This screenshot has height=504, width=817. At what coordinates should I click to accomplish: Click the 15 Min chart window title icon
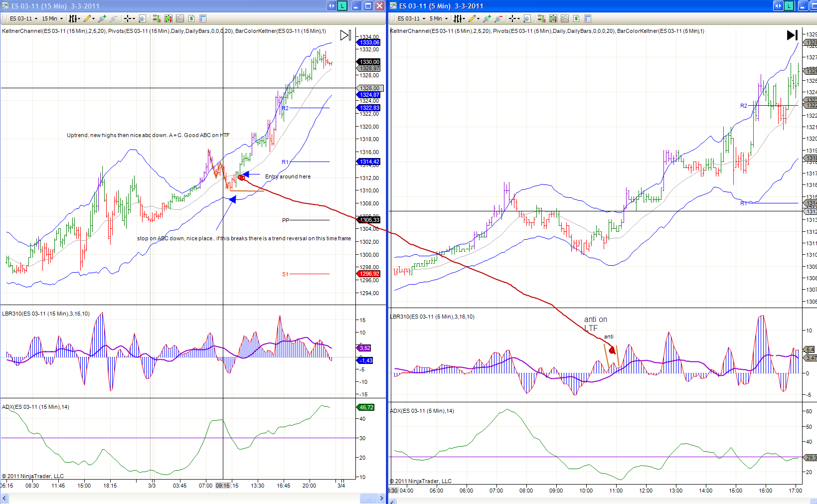6,6
